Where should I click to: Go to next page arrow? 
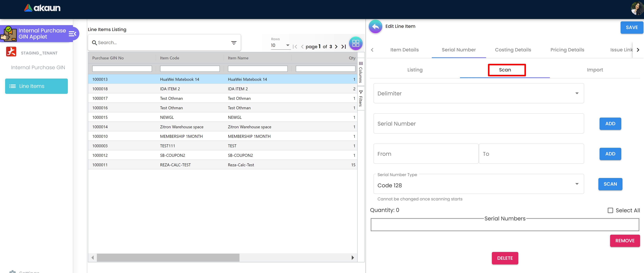(x=336, y=46)
